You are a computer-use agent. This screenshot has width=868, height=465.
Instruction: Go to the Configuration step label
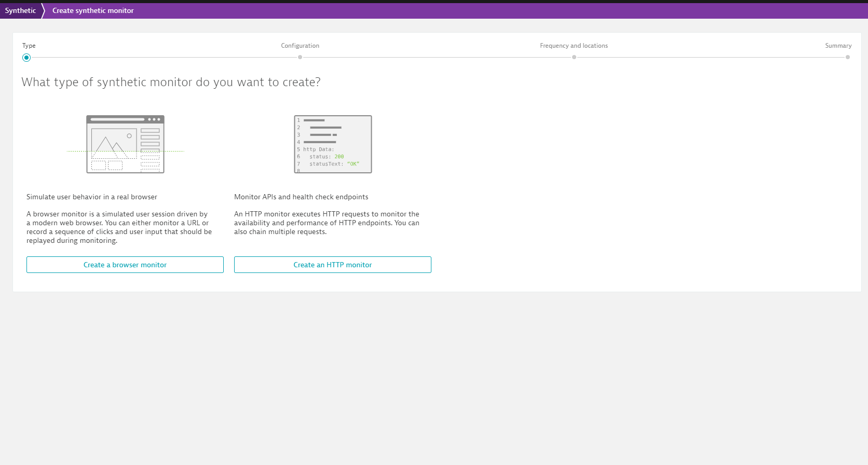[x=300, y=46]
